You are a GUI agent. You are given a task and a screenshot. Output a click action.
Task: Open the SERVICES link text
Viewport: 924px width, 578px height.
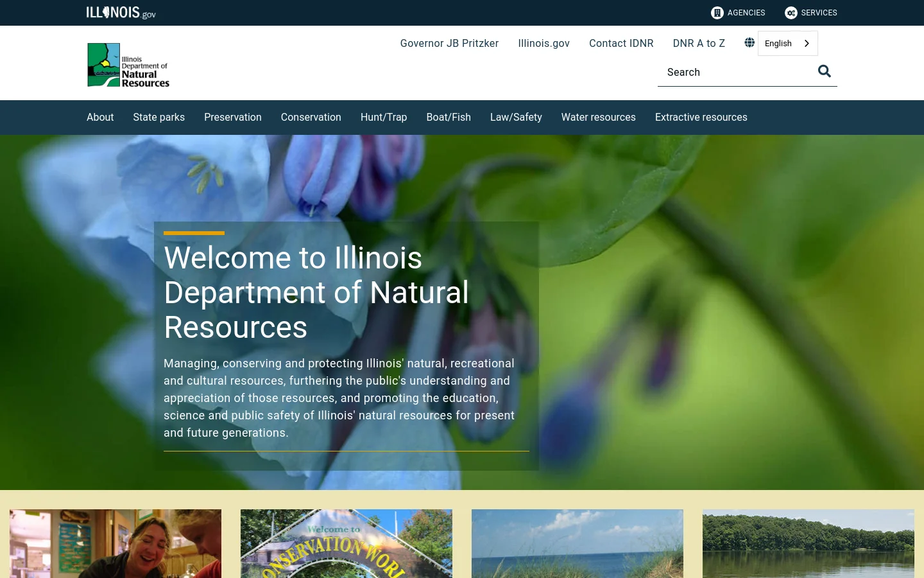click(819, 13)
